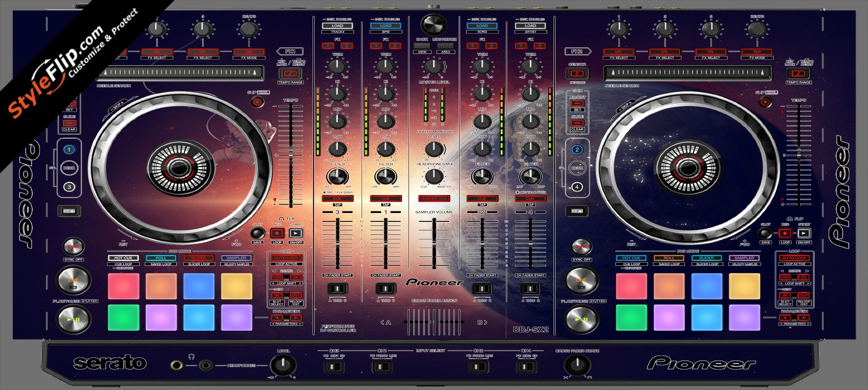The width and height of the screenshot is (868, 390).
Task: Hit the left deck SYNC button
Action: 73,247
